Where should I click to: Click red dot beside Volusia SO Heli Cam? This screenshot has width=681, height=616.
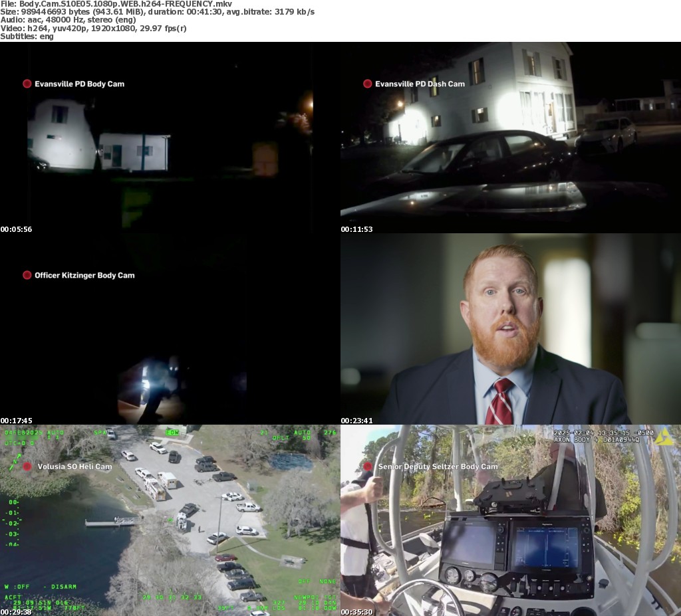coord(27,466)
